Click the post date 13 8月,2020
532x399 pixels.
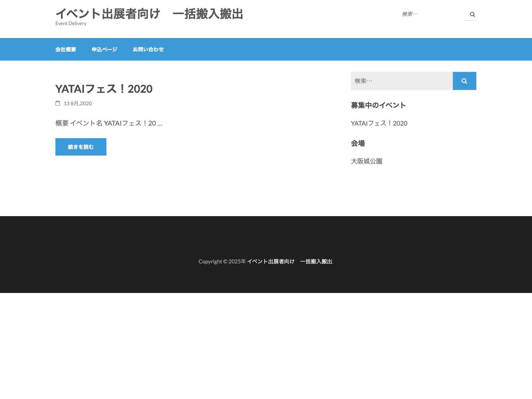click(78, 103)
